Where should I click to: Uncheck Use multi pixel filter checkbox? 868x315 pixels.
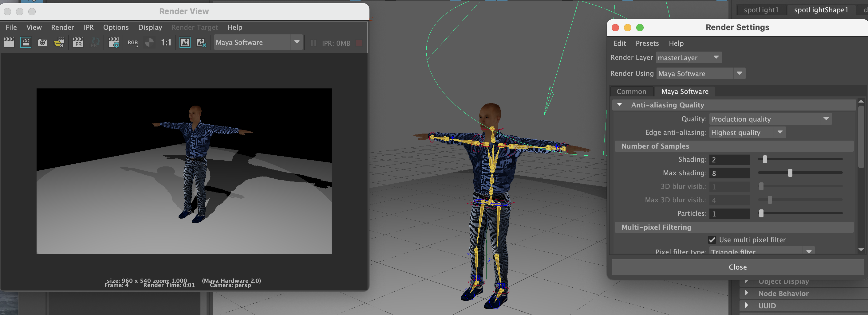pos(712,239)
